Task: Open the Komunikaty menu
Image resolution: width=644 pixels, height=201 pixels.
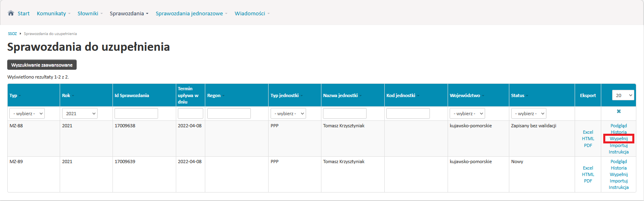Action: (54, 13)
